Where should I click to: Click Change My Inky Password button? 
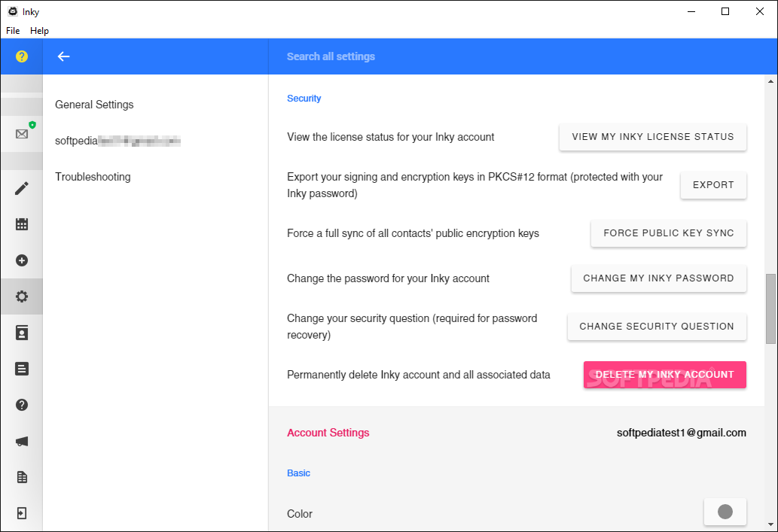click(x=658, y=278)
